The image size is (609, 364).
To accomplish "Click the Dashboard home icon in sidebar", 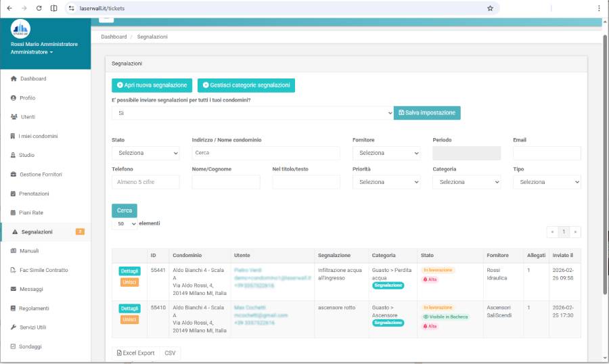I will point(14,79).
